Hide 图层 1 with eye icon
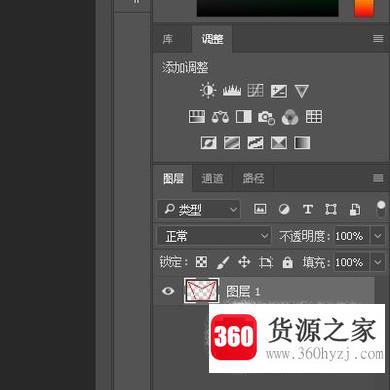 168,291
